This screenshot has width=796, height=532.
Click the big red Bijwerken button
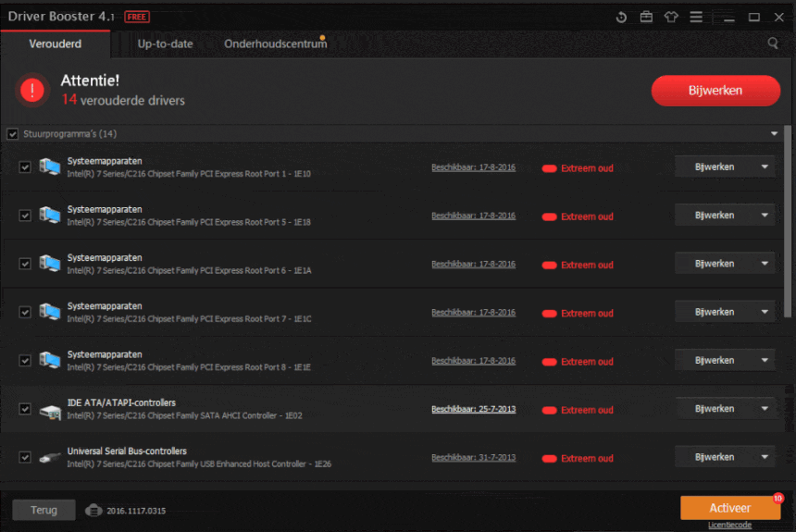(x=715, y=91)
